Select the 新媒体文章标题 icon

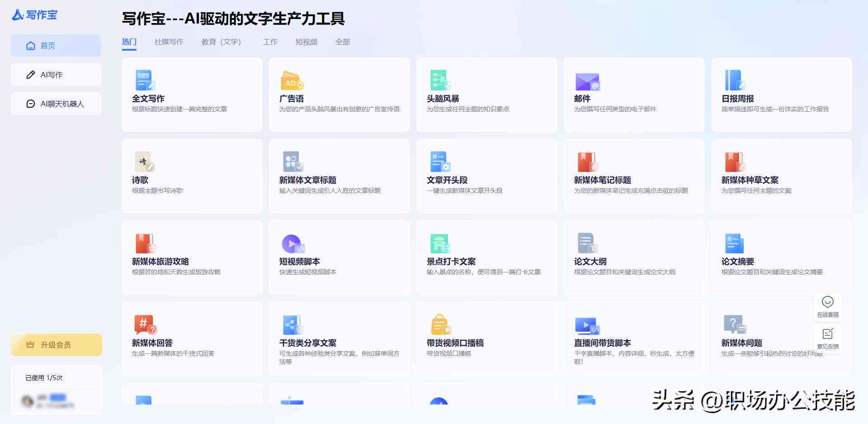click(293, 162)
